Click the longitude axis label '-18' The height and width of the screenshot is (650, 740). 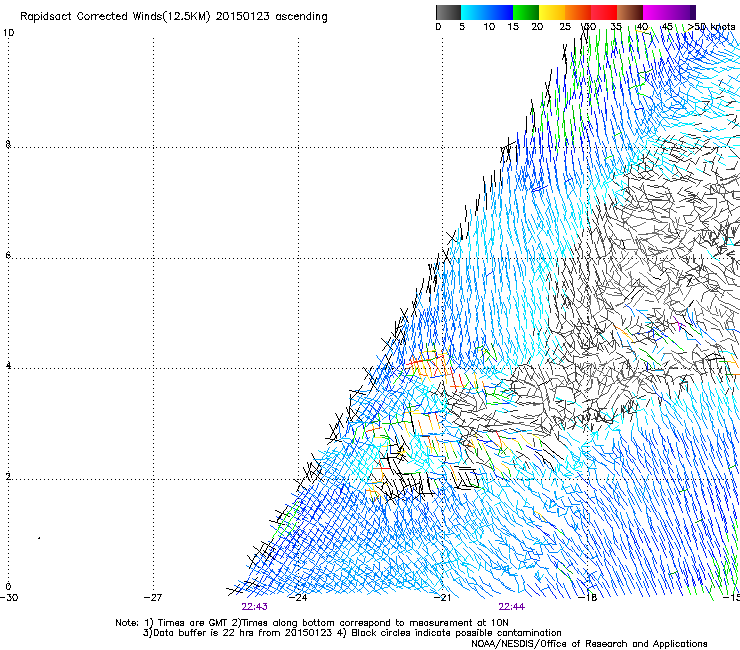588,598
